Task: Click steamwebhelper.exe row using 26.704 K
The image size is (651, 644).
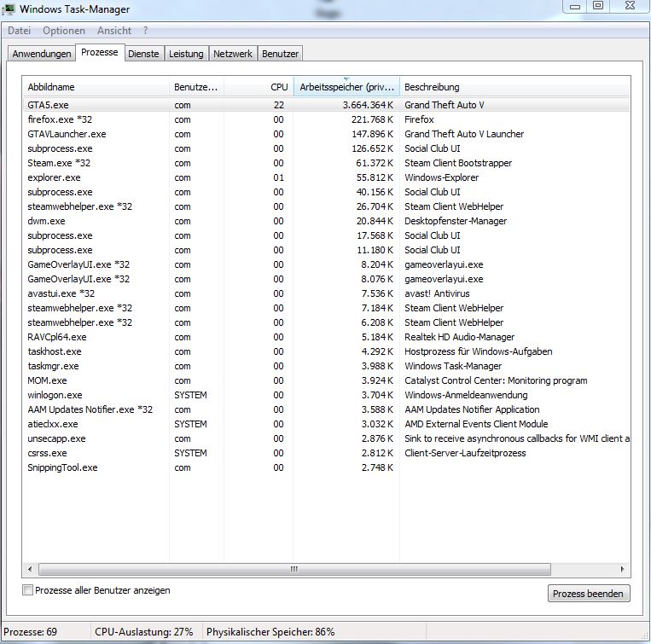Action: coord(326,206)
